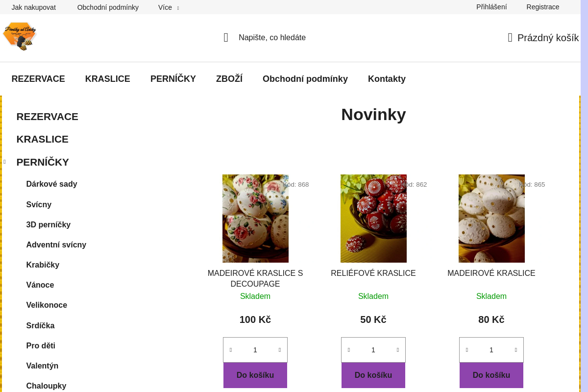This screenshot has height=392, width=588.
Task: Click the Perníčky od Aničky shop logo
Action: click(20, 37)
